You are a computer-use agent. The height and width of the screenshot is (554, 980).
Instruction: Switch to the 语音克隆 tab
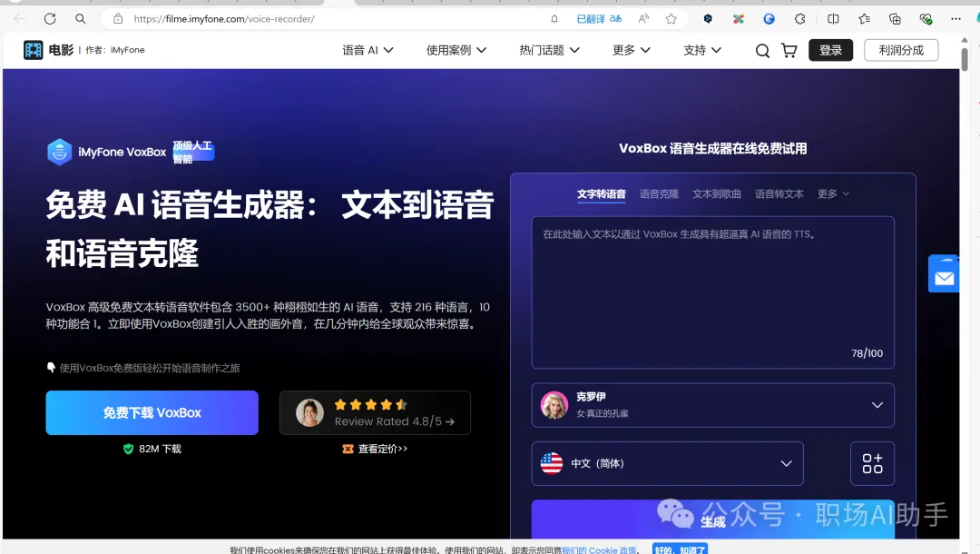[659, 193]
